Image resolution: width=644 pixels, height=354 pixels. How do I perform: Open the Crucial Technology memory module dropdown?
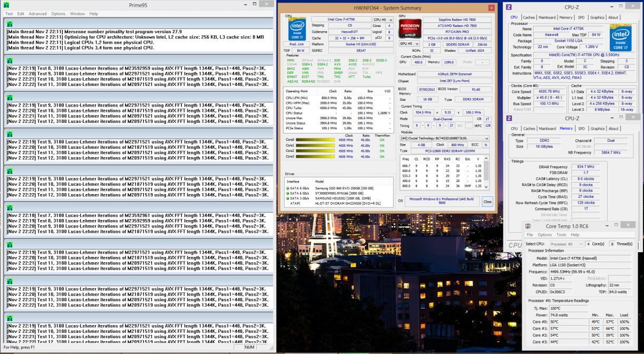[x=444, y=138]
